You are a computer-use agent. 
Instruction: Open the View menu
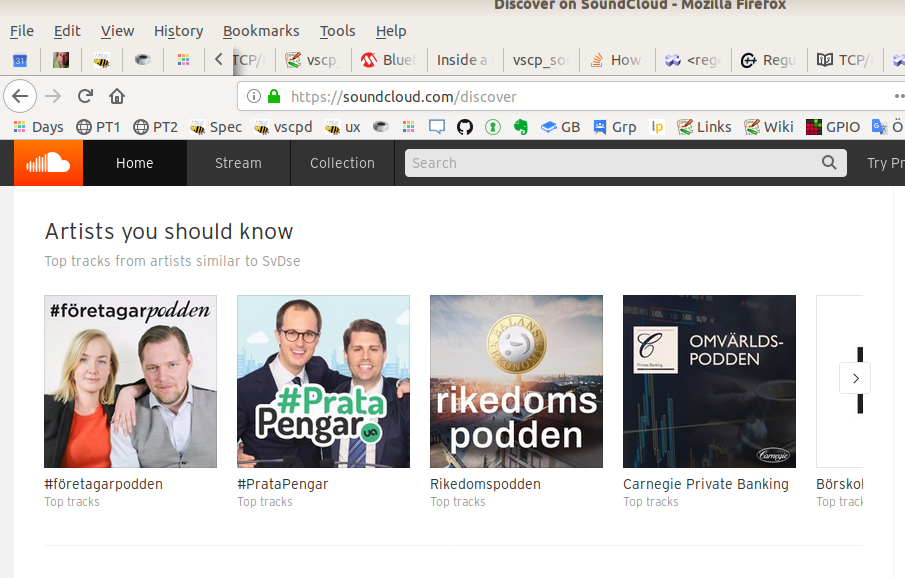click(x=117, y=31)
